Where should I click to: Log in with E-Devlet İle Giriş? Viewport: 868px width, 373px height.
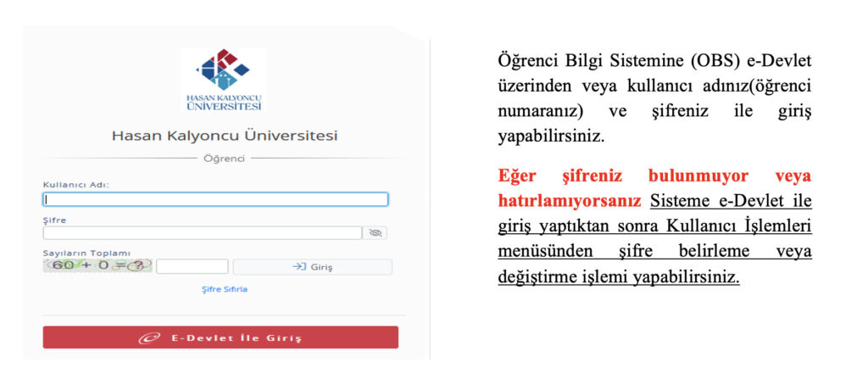pyautogui.click(x=220, y=337)
